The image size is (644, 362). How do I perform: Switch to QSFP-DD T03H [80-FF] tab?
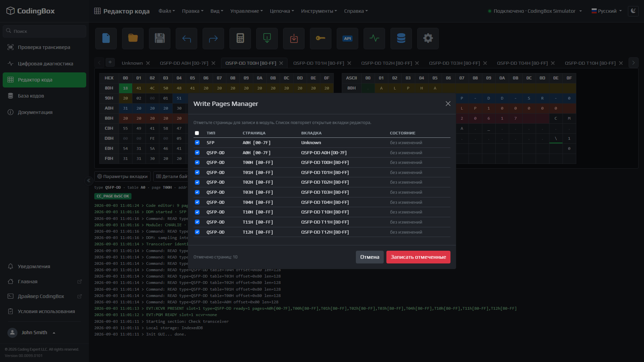pyautogui.click(x=454, y=63)
